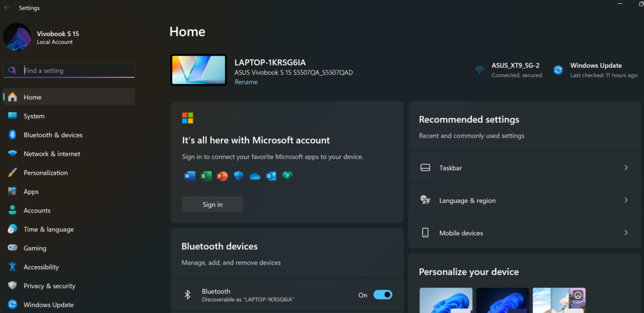Click the Privacy & security shield icon
The width and height of the screenshot is (644, 313).
click(13, 286)
